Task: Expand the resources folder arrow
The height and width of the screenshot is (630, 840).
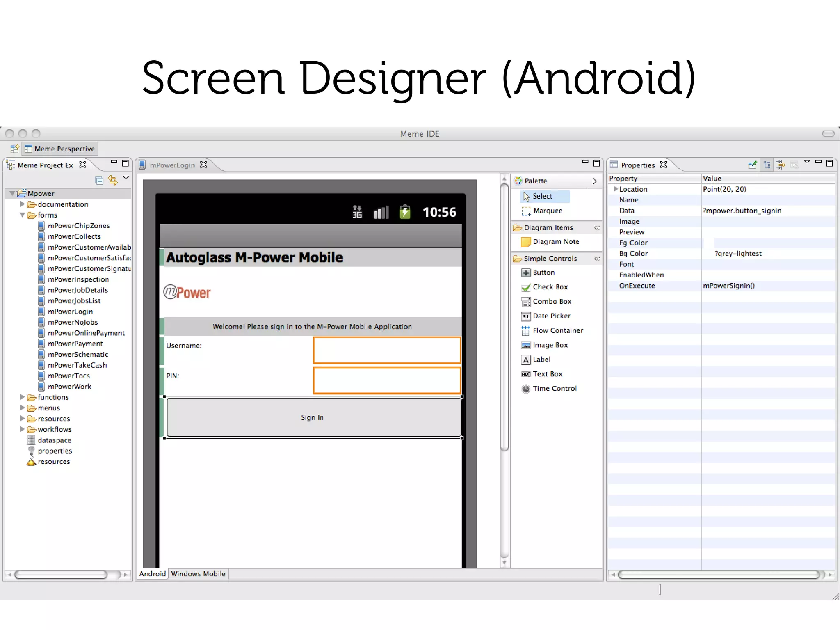Action: pos(22,418)
